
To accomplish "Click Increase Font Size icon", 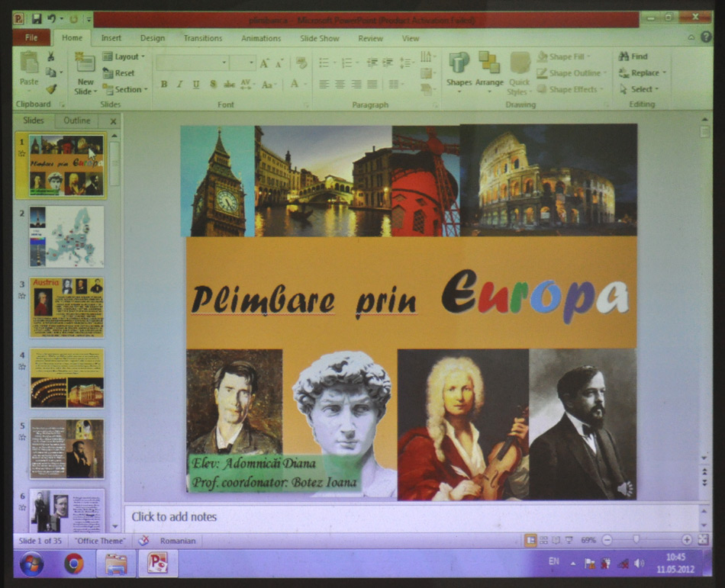I will click(x=264, y=63).
